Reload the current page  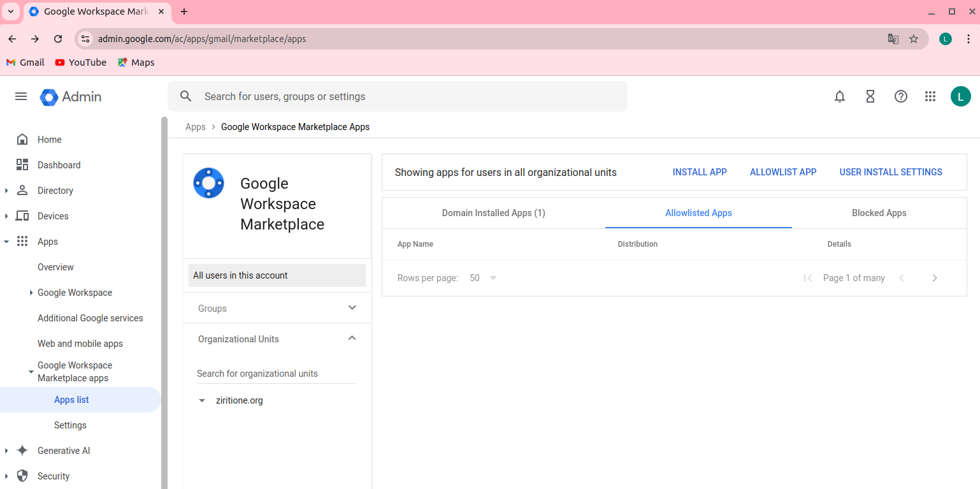58,39
